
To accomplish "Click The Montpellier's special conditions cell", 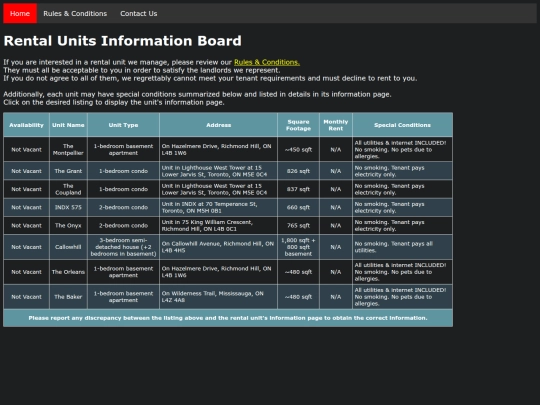I will click(x=402, y=149).
